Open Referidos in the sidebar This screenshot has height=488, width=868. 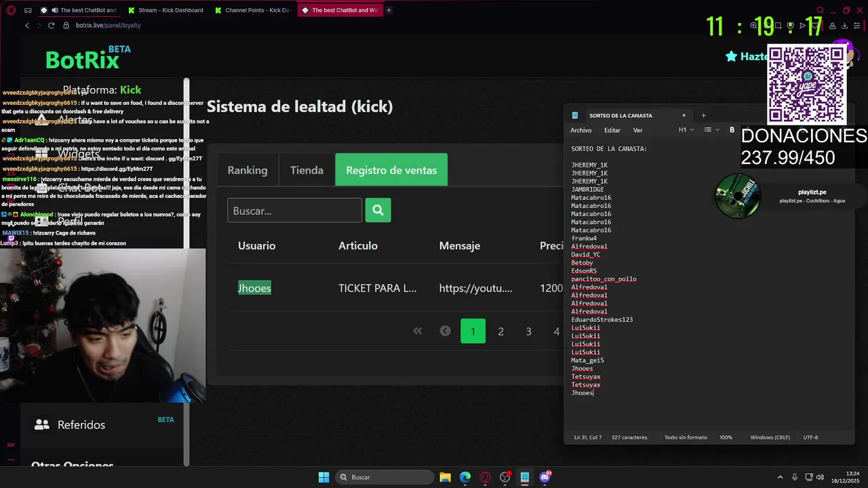(x=81, y=425)
